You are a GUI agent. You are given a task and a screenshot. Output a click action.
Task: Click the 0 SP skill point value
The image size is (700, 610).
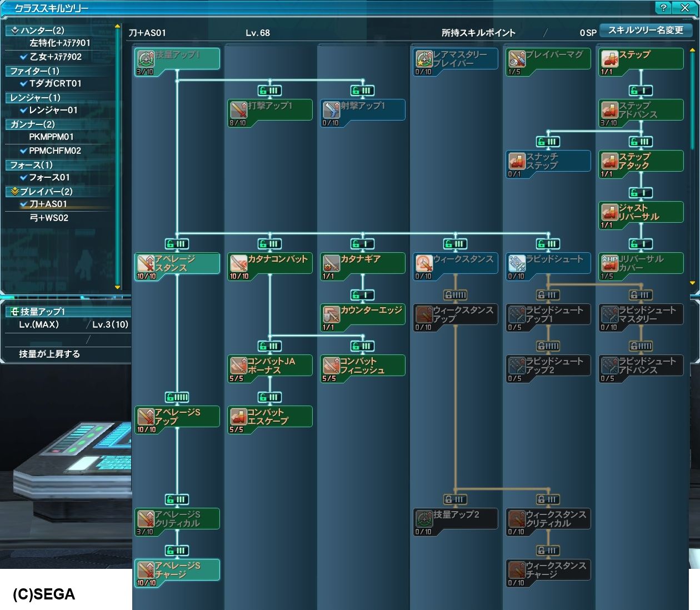click(x=588, y=33)
